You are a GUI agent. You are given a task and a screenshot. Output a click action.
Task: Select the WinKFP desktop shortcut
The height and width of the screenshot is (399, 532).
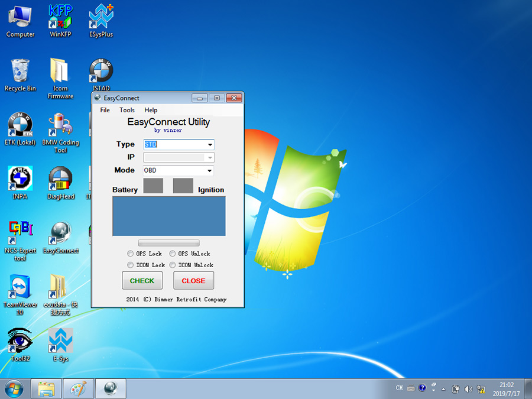pos(60,21)
